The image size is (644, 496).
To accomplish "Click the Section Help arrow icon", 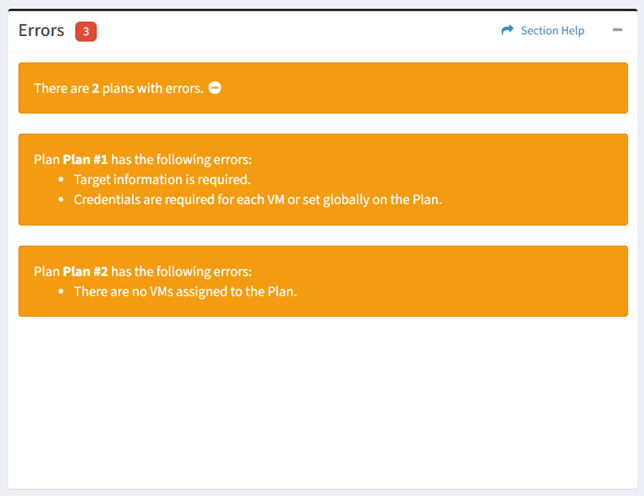I will (507, 31).
